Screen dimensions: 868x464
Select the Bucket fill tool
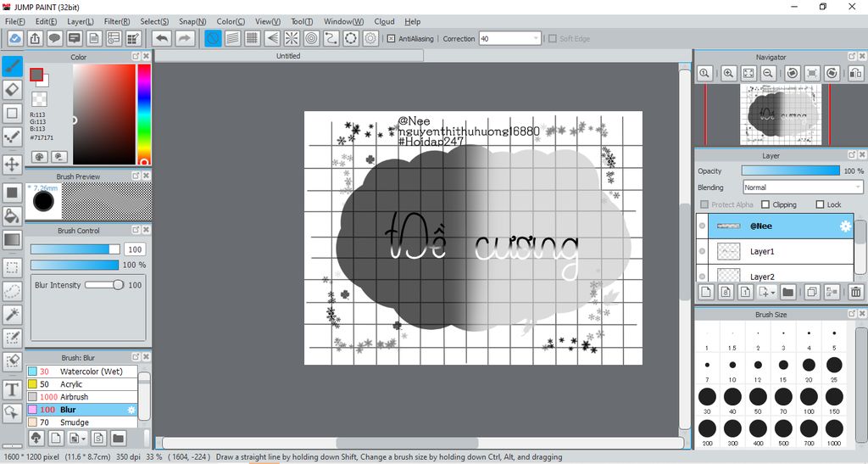click(x=12, y=215)
